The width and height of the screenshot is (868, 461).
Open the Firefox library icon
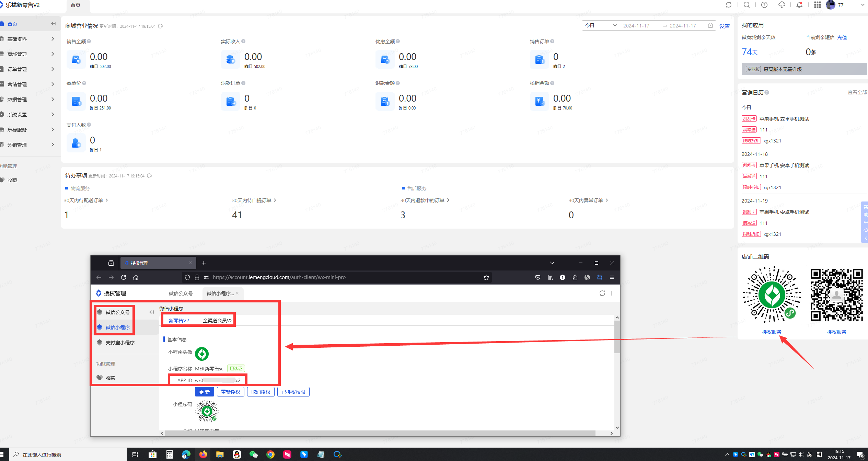[550, 277]
